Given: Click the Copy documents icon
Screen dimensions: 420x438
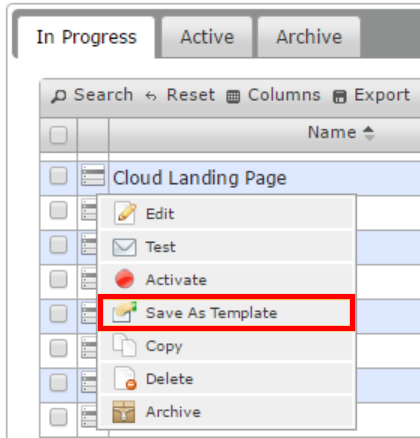Looking at the screenshot, I should pyautogui.click(x=124, y=346).
